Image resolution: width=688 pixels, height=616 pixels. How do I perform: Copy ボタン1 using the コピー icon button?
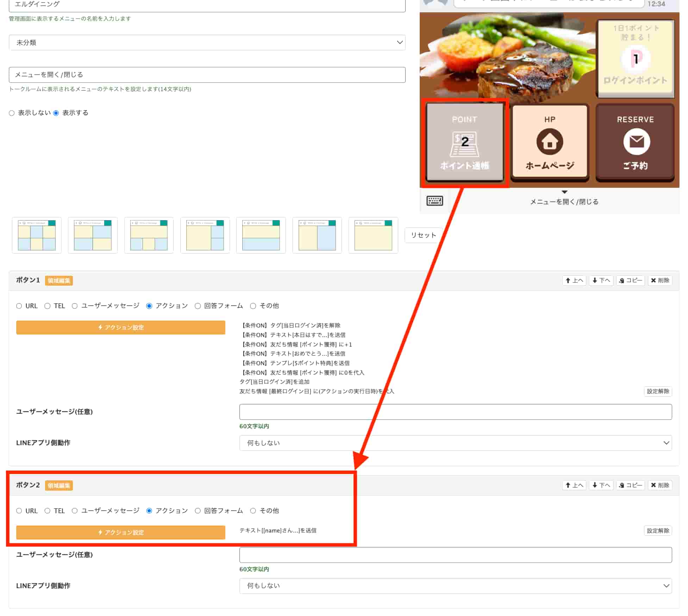[630, 280]
